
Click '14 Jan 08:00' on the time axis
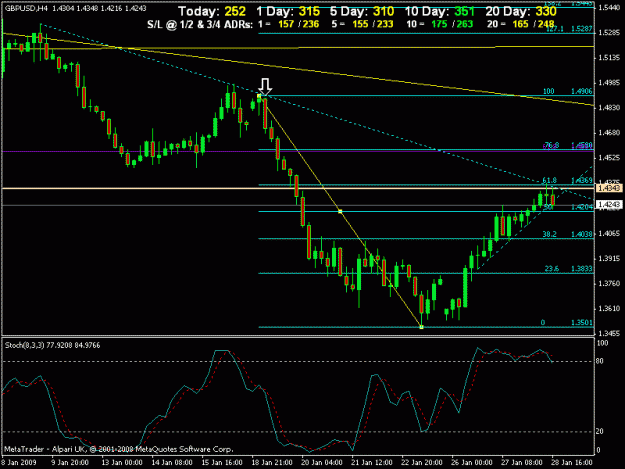[x=172, y=463]
